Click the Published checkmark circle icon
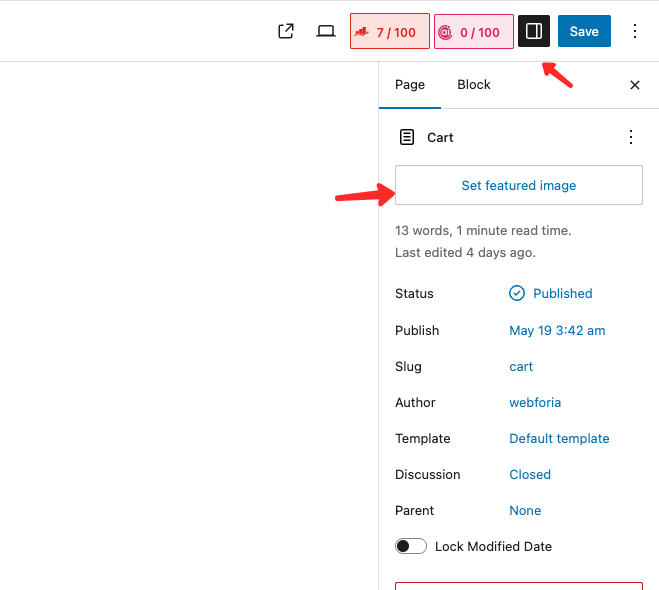 point(517,293)
